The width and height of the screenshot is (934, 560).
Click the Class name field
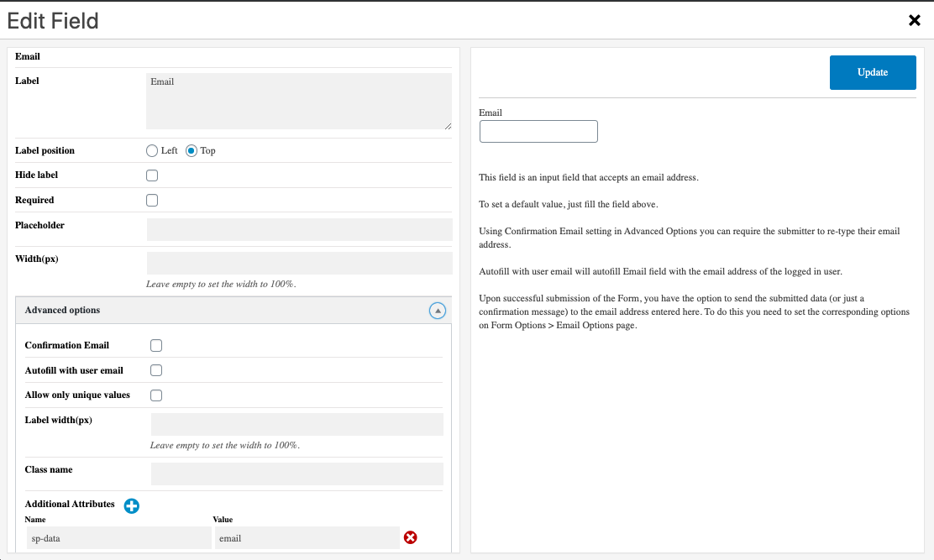point(296,474)
